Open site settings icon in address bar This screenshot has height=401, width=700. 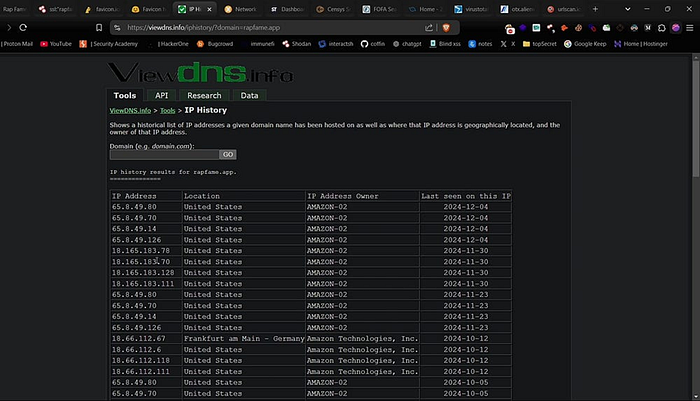117,28
